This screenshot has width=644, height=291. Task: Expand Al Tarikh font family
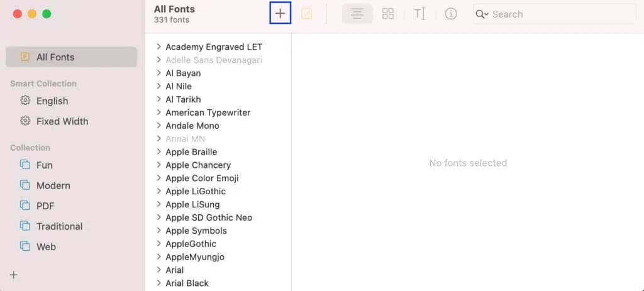coord(159,99)
